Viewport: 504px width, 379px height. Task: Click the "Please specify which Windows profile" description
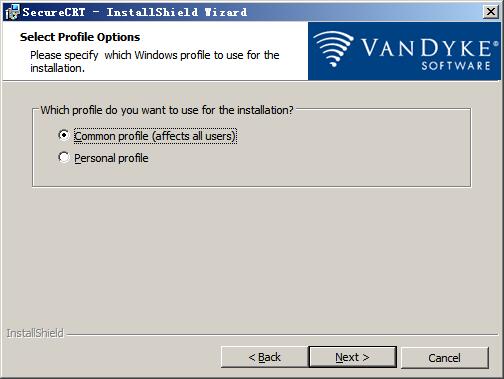pos(155,61)
